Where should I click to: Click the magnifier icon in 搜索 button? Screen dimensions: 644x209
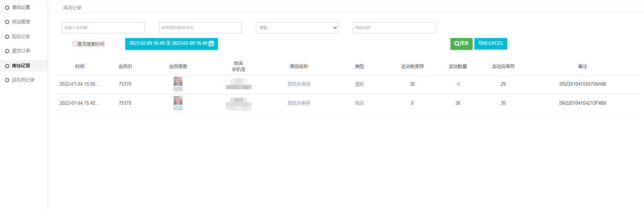click(457, 44)
